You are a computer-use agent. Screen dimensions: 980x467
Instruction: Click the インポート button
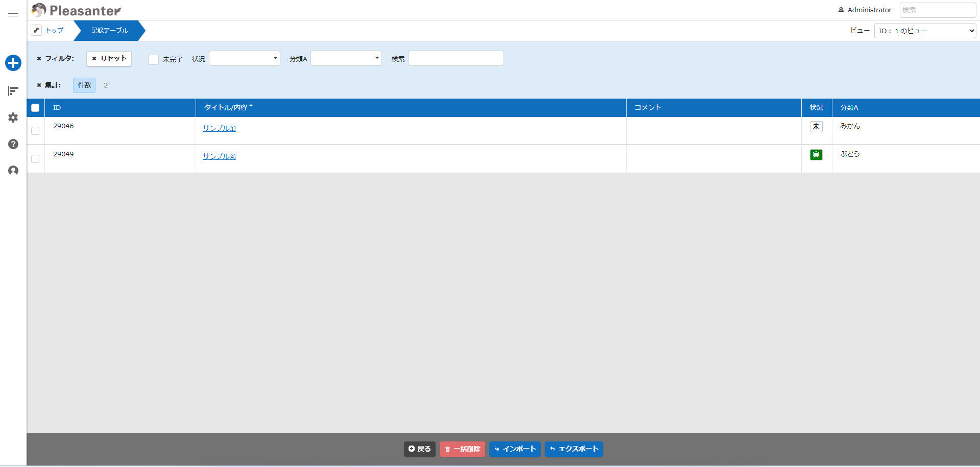515,449
